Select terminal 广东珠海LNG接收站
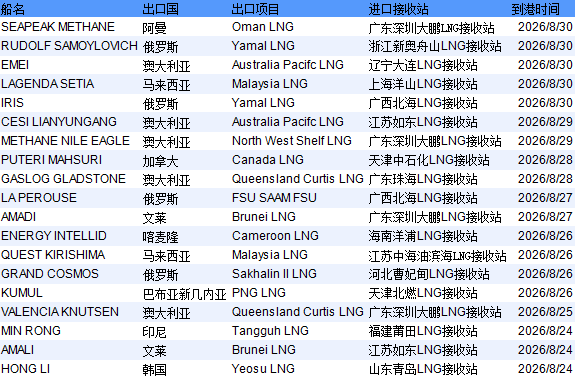 coord(423,179)
